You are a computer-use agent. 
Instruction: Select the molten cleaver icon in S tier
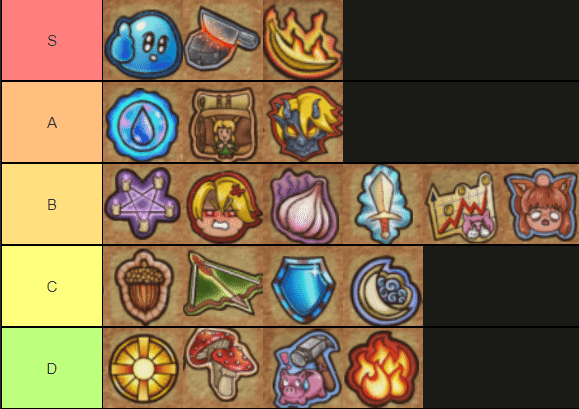[223, 40]
